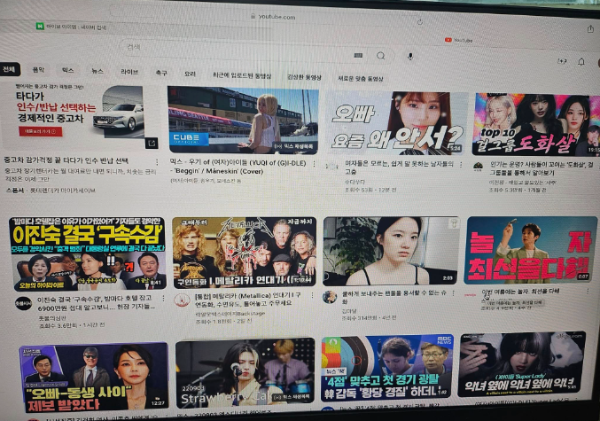Play the Strawberry Cake mix thumbnail
The width and height of the screenshot is (600, 421).
(x=246, y=373)
